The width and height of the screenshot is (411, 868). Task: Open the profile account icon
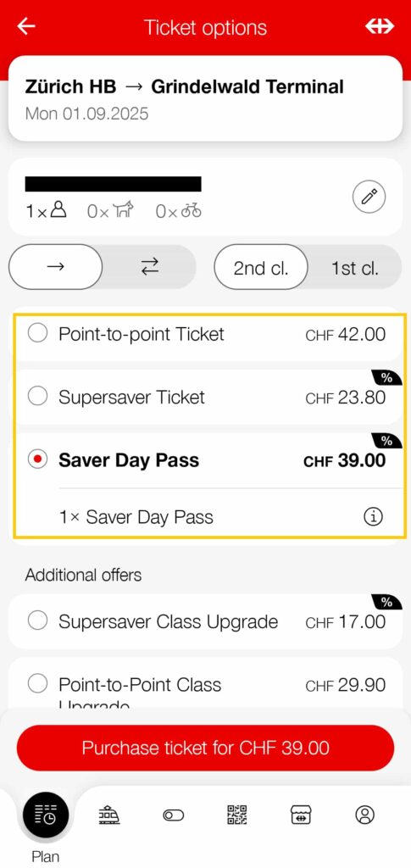365,815
